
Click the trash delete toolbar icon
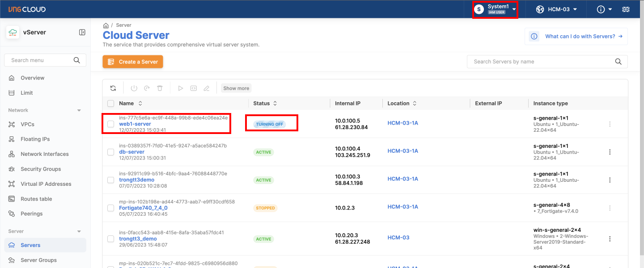pos(160,88)
